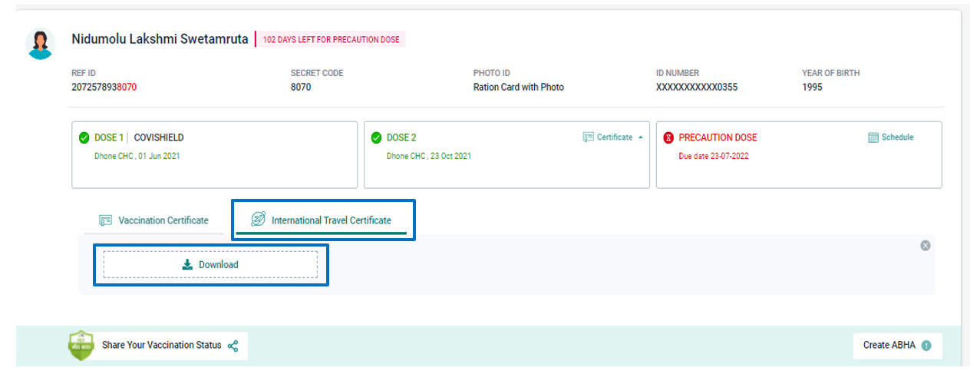Image resolution: width=980 pixels, height=374 pixels.
Task: Click the info icon beside Create ABHA
Action: (926, 346)
